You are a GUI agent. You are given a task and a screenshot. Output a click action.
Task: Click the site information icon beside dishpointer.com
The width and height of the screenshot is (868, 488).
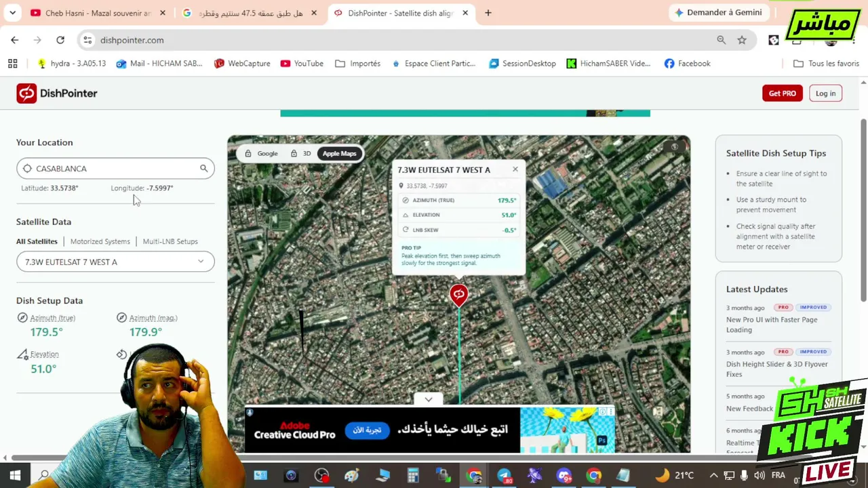pyautogui.click(x=87, y=40)
